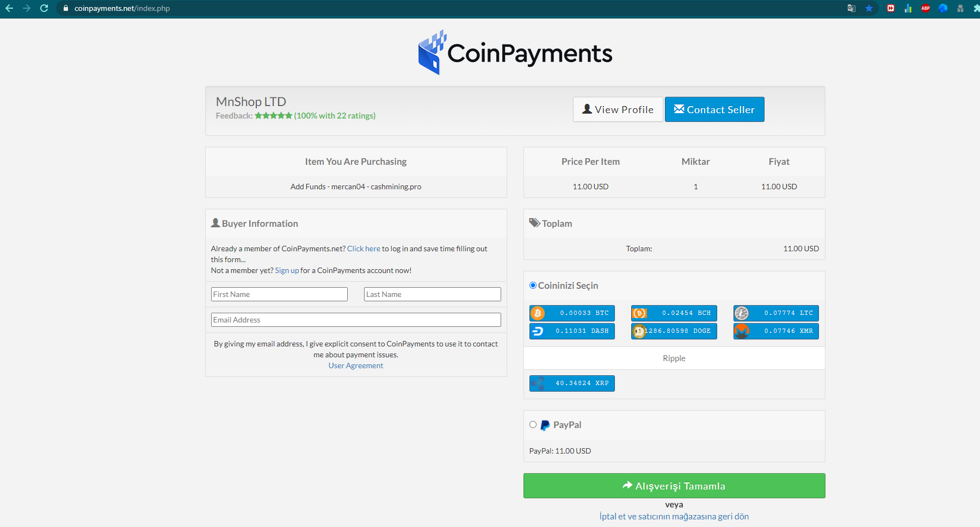Click the PayPal logo icon
The width and height of the screenshot is (980, 527).
[x=545, y=425]
